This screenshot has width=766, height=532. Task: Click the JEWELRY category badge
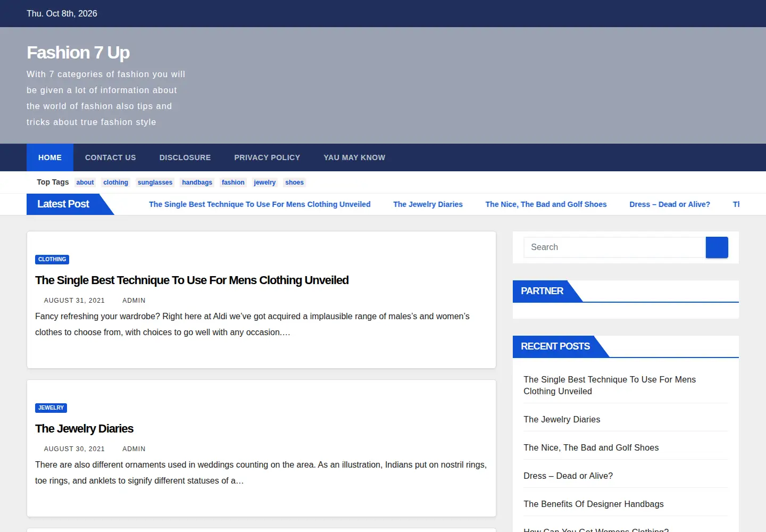point(51,408)
